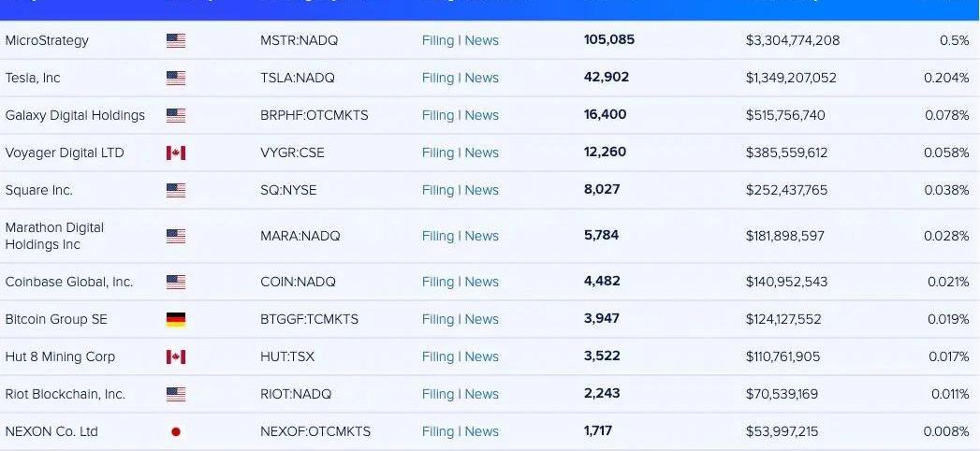
Task: Click the MSTR:NADQ ticker symbol
Action: click(299, 40)
